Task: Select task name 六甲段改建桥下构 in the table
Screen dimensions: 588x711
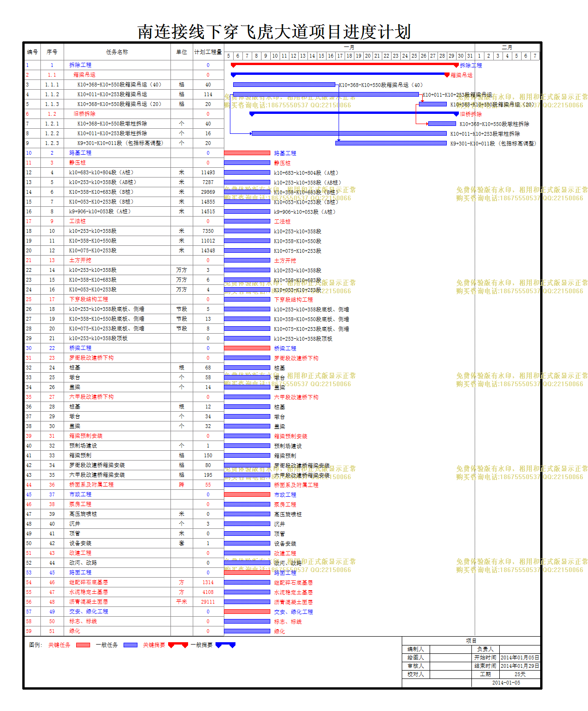Action: click(x=91, y=397)
